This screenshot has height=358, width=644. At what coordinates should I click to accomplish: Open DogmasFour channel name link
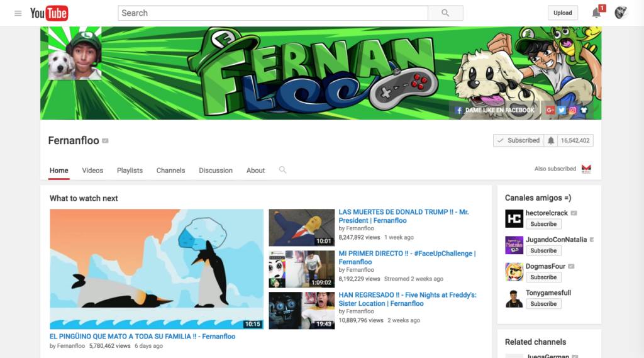(x=545, y=266)
